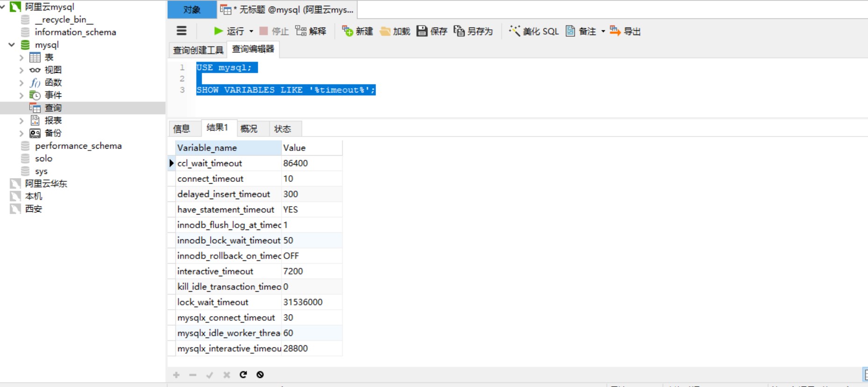Load a query file with 加载
868x387 pixels.
(395, 31)
